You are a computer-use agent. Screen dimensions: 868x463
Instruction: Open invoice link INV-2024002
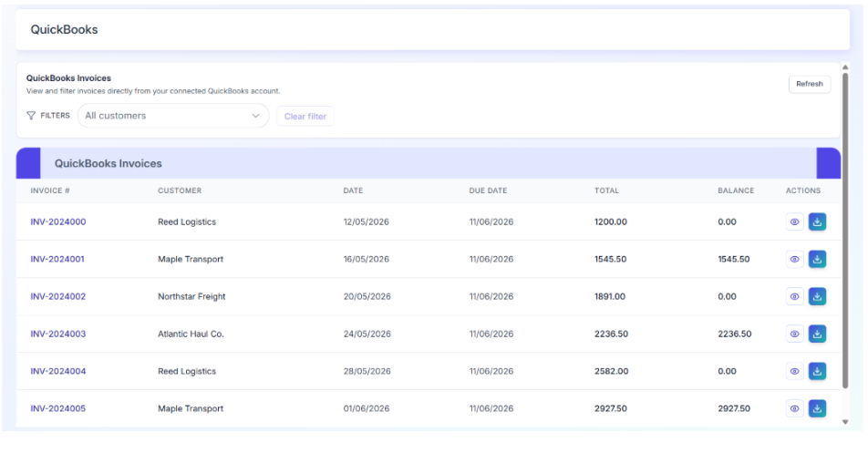tap(58, 296)
